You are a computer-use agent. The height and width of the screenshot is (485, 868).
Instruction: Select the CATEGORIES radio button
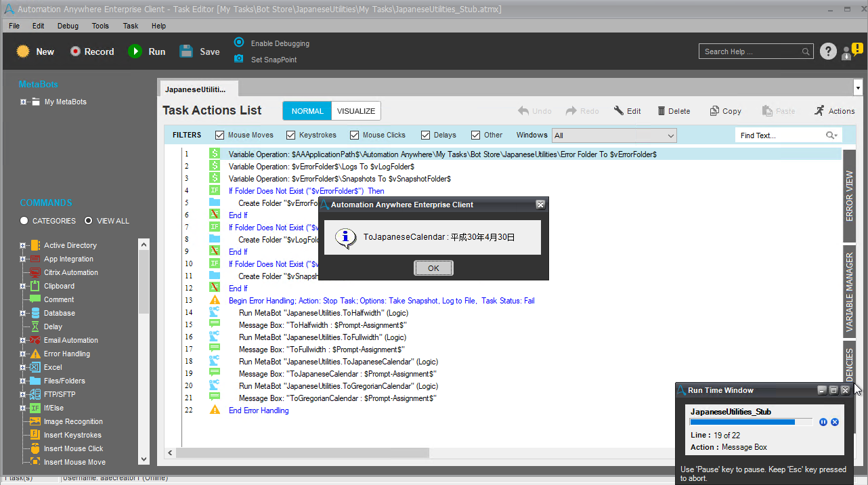(24, 221)
